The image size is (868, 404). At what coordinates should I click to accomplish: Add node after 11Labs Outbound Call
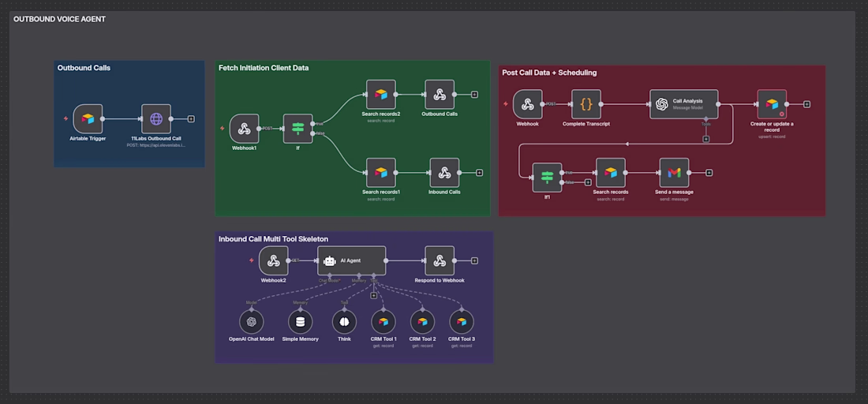[191, 118]
